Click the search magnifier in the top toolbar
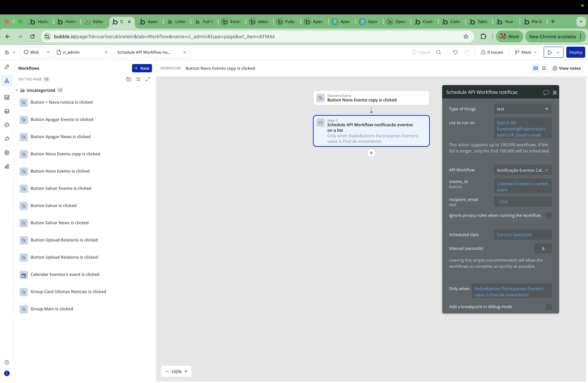Screen dimensions: 588x383 click(439, 52)
